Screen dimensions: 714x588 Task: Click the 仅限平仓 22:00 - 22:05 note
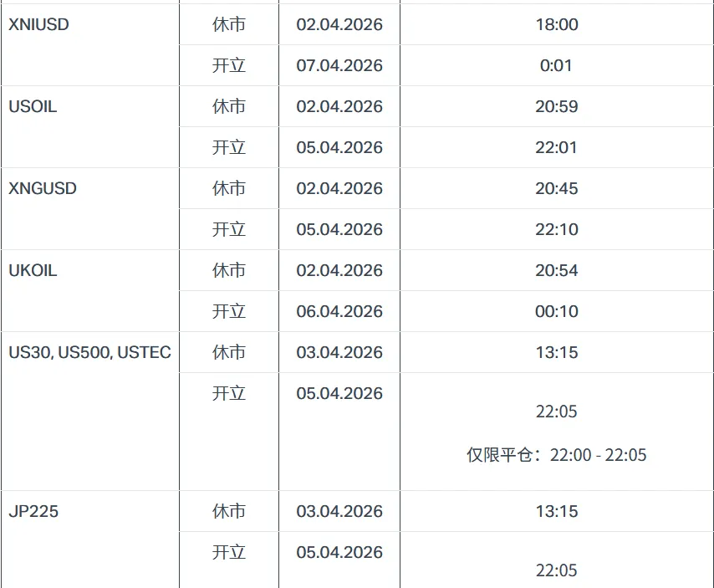pyautogui.click(x=557, y=455)
